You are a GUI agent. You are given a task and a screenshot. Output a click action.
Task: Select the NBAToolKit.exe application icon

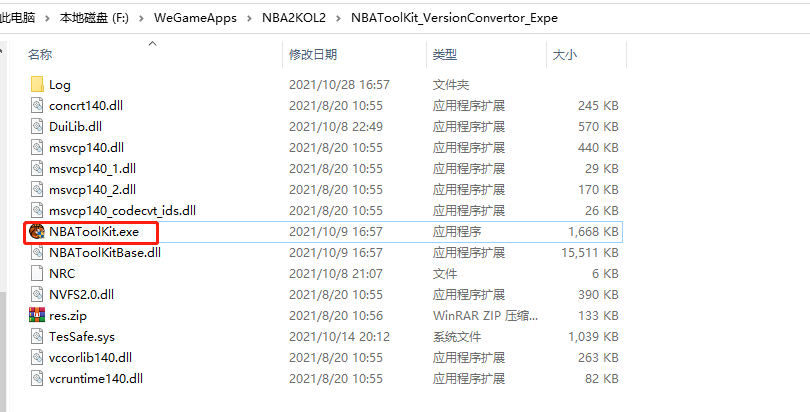click(x=37, y=232)
